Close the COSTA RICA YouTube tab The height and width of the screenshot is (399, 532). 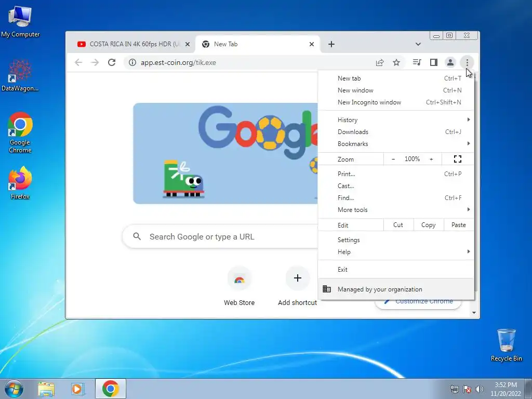point(187,44)
